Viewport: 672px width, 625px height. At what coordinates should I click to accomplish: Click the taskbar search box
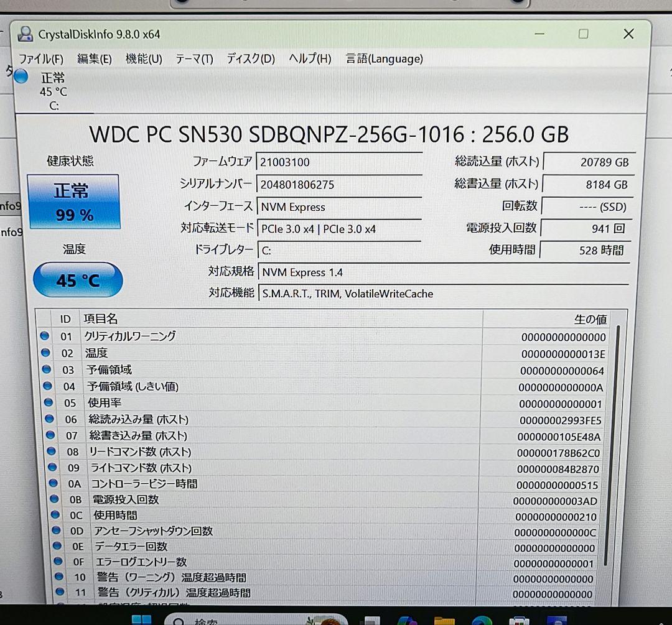click(x=256, y=619)
